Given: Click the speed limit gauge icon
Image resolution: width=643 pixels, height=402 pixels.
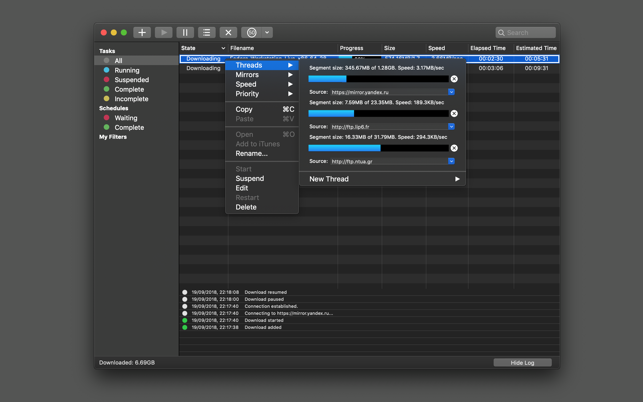Looking at the screenshot, I should click(252, 33).
